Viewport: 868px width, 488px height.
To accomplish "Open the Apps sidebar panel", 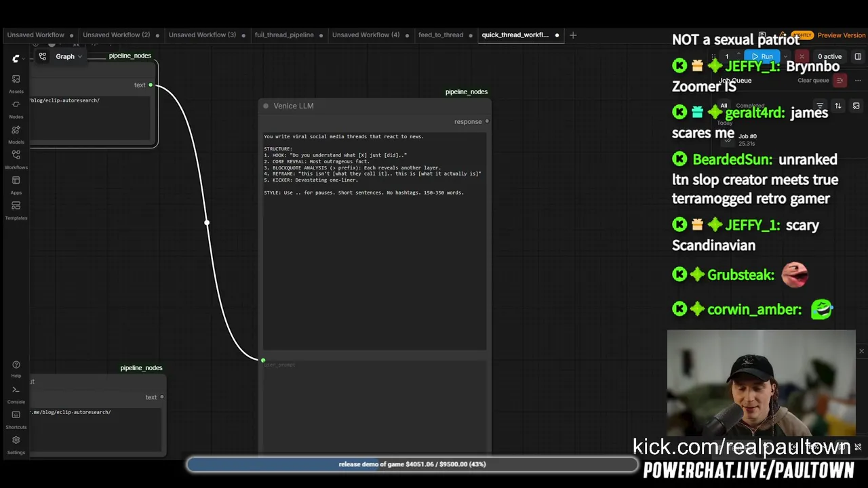I will coord(16,185).
